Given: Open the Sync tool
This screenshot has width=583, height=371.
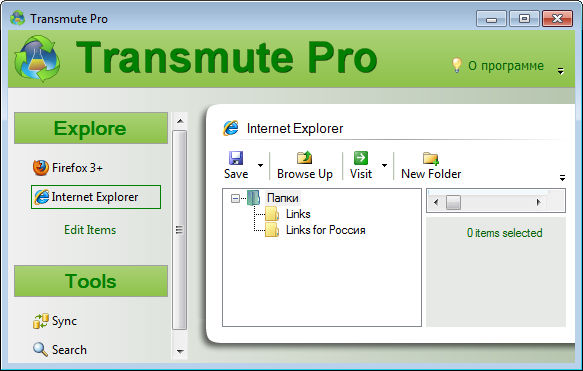Looking at the screenshot, I should [x=55, y=321].
